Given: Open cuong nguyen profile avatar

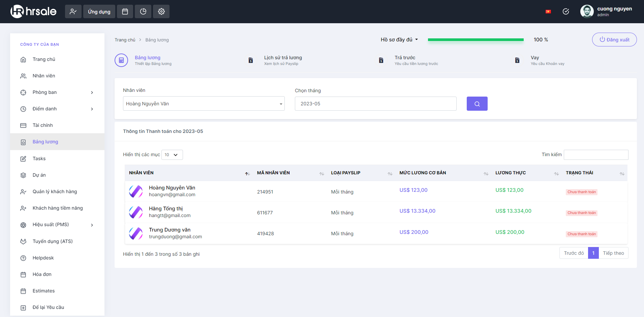Looking at the screenshot, I should (x=587, y=11).
